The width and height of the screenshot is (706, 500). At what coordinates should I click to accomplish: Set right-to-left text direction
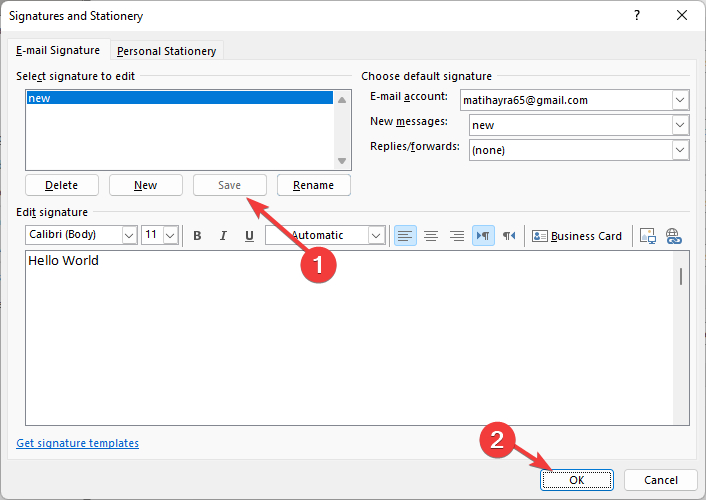[509, 236]
